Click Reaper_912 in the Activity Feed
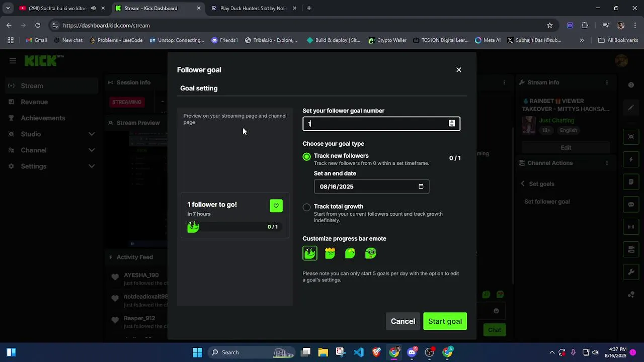This screenshot has height=362, width=644. tap(139, 318)
